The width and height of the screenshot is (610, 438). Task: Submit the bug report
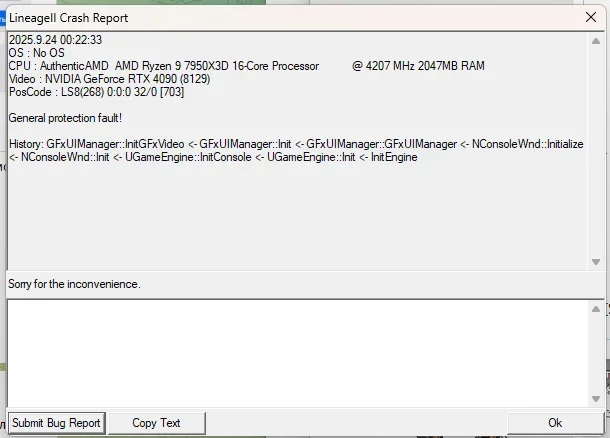tap(57, 423)
